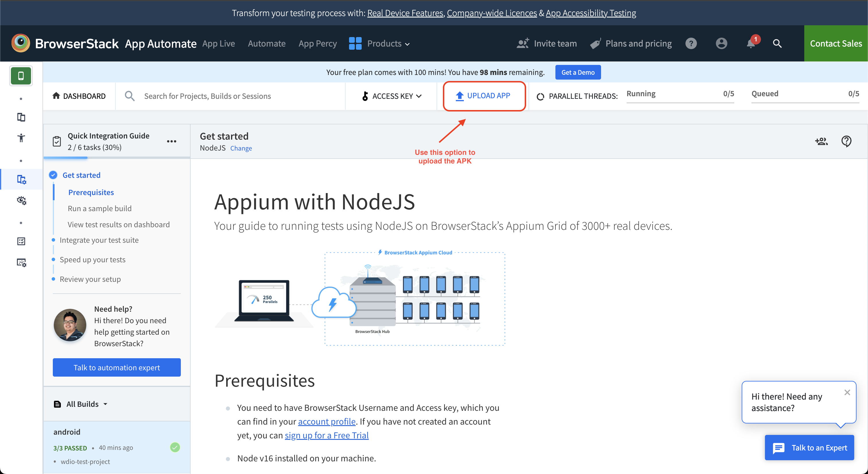Click the eye settings icon in left sidebar
This screenshot has height=474, width=868.
21,201
